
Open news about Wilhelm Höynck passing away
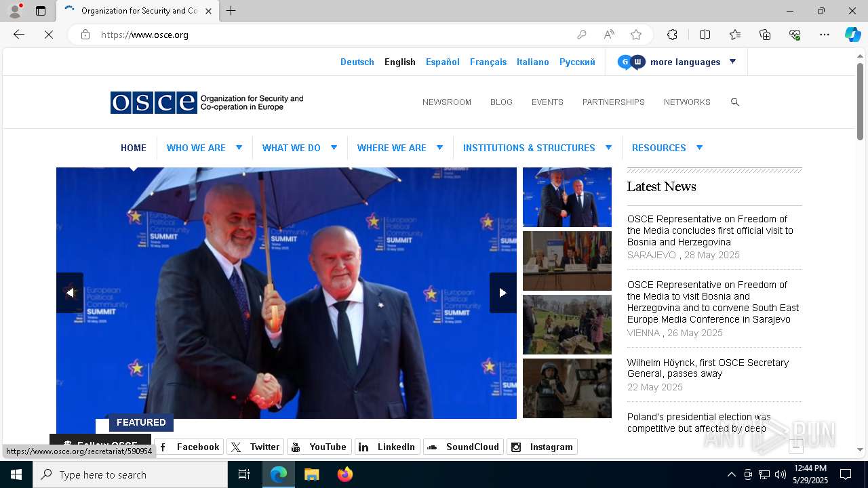708,368
